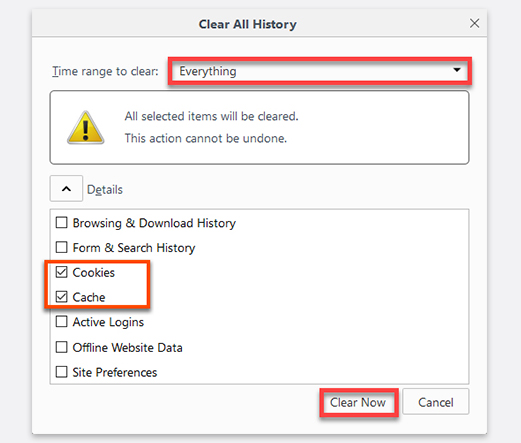The image size is (521, 443).
Task: Click "This action cannot be undone" text
Action: click(206, 138)
